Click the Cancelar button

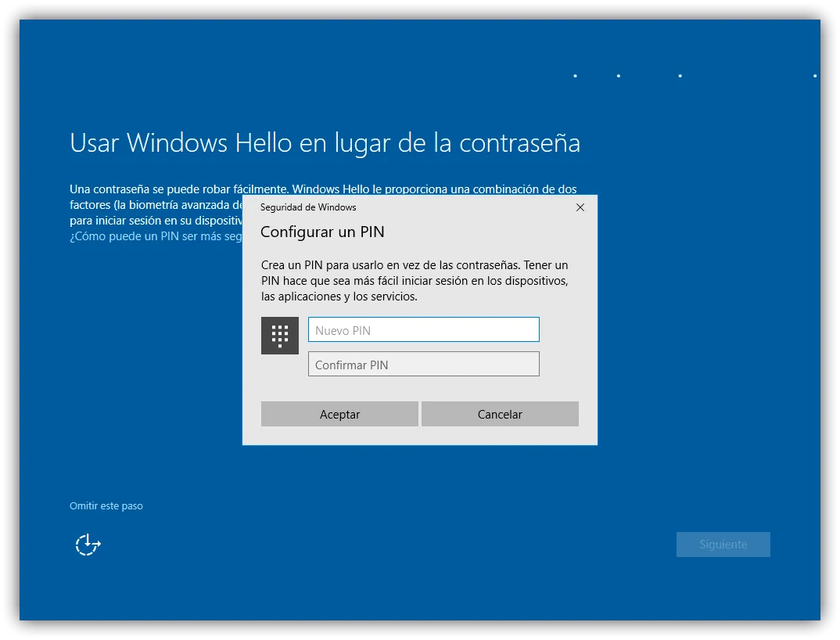pyautogui.click(x=500, y=413)
